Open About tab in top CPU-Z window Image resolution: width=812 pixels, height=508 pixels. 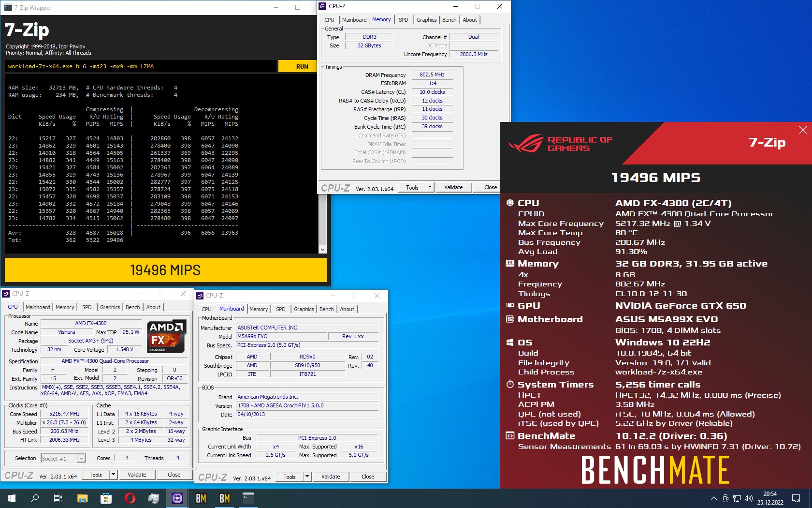click(470, 20)
